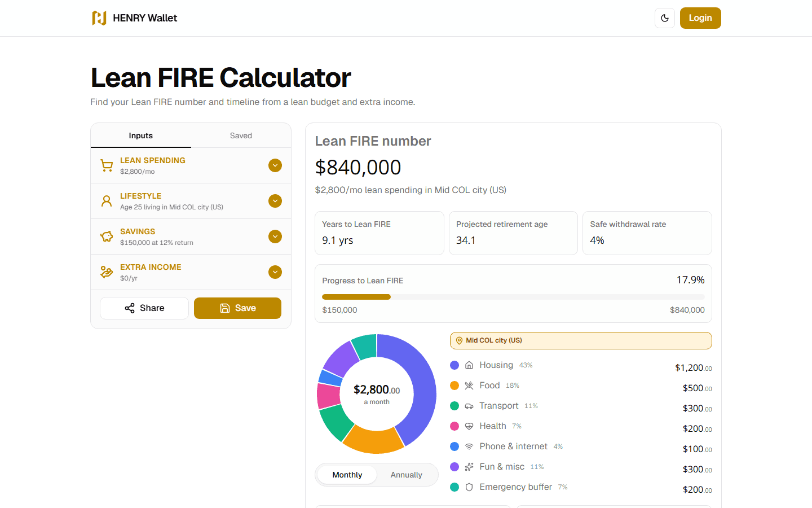The height and width of the screenshot is (508, 812).
Task: Click the floppy disk icon in Save button
Action: [225, 308]
